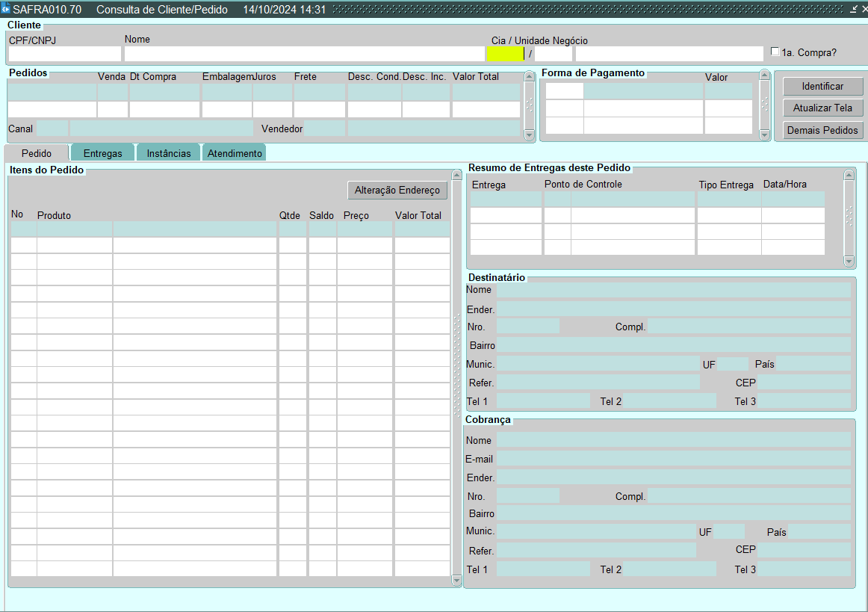Select the Atendimento tab
This screenshot has height=612, width=868.
[x=235, y=153]
